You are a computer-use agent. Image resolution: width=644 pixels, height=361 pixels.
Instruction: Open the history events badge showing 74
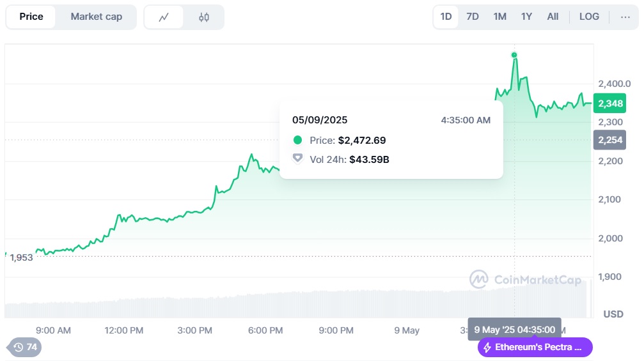coord(25,347)
